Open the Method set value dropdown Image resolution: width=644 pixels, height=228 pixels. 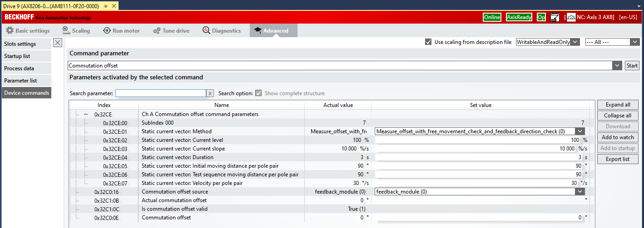(x=580, y=131)
